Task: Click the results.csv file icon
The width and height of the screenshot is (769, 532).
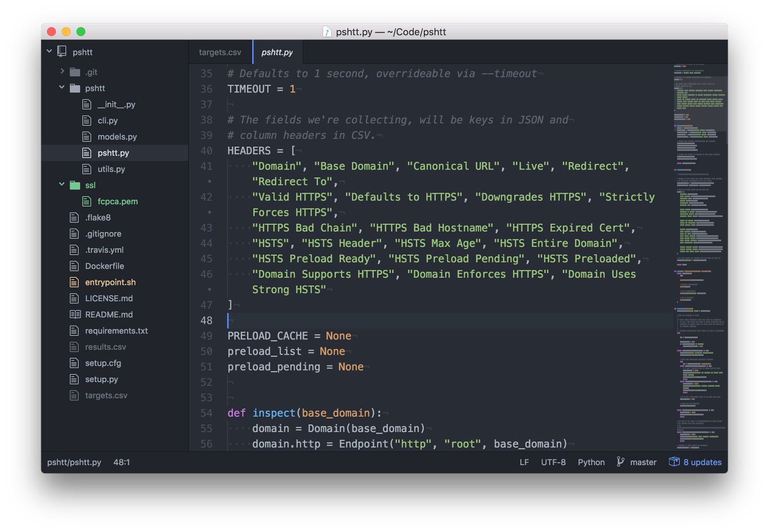Action: 74,347
